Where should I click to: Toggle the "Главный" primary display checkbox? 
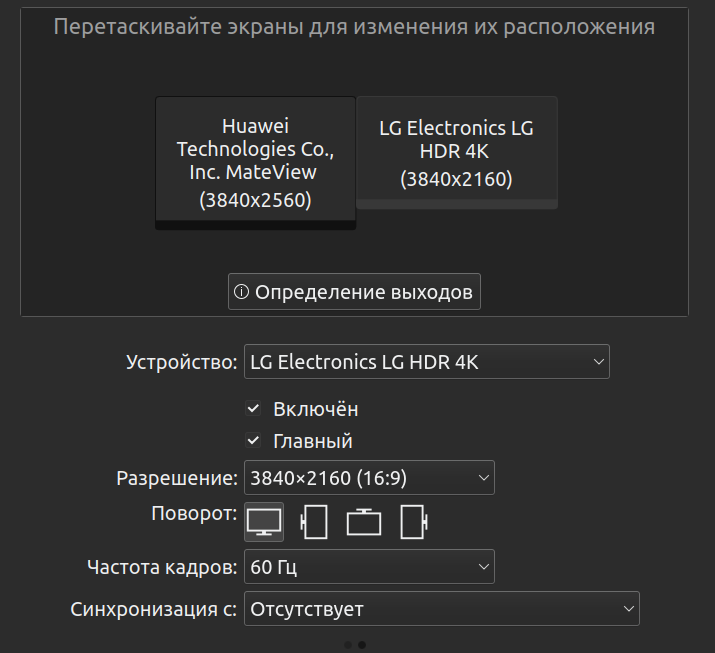coord(254,441)
